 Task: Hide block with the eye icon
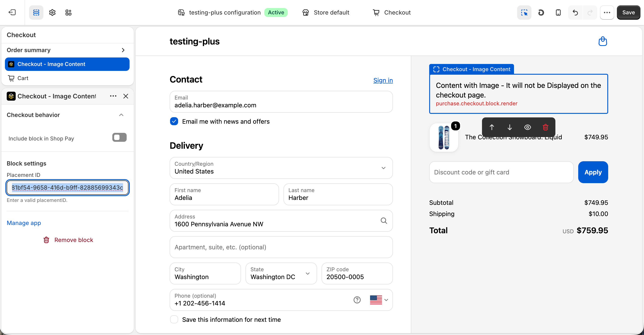[527, 127]
